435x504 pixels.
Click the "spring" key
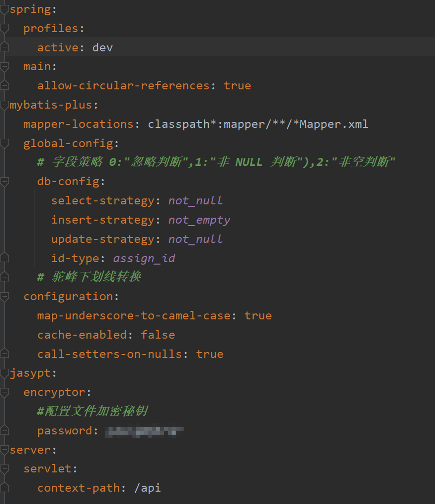coord(30,10)
